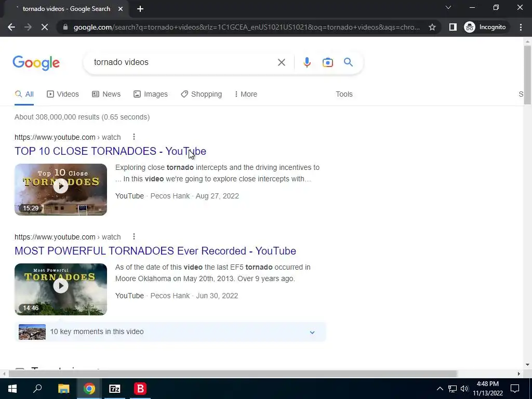Click the horizontal page scrollbar
Viewport: 532px width, 399px height.
(x=233, y=374)
